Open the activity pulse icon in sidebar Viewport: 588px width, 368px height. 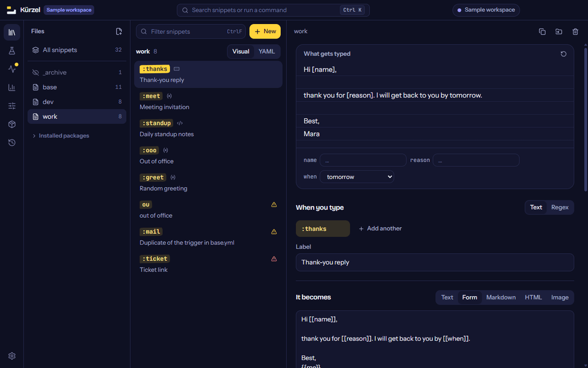click(x=12, y=69)
